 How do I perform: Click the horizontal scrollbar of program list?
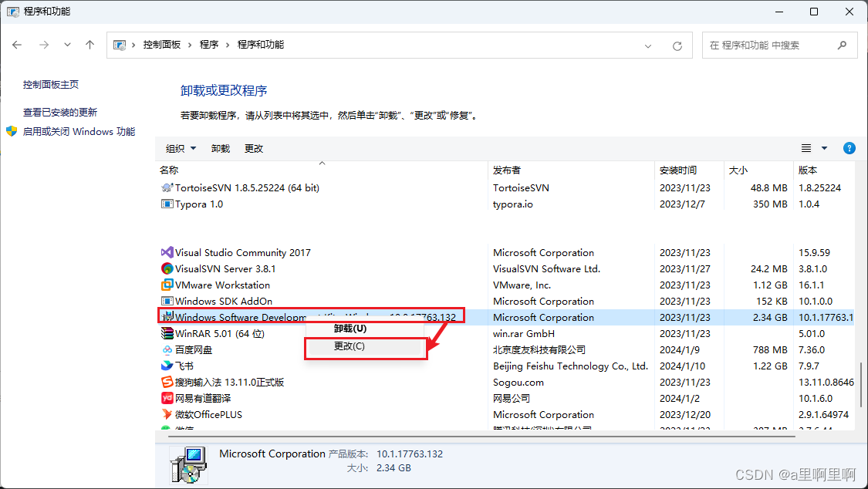click(x=481, y=437)
